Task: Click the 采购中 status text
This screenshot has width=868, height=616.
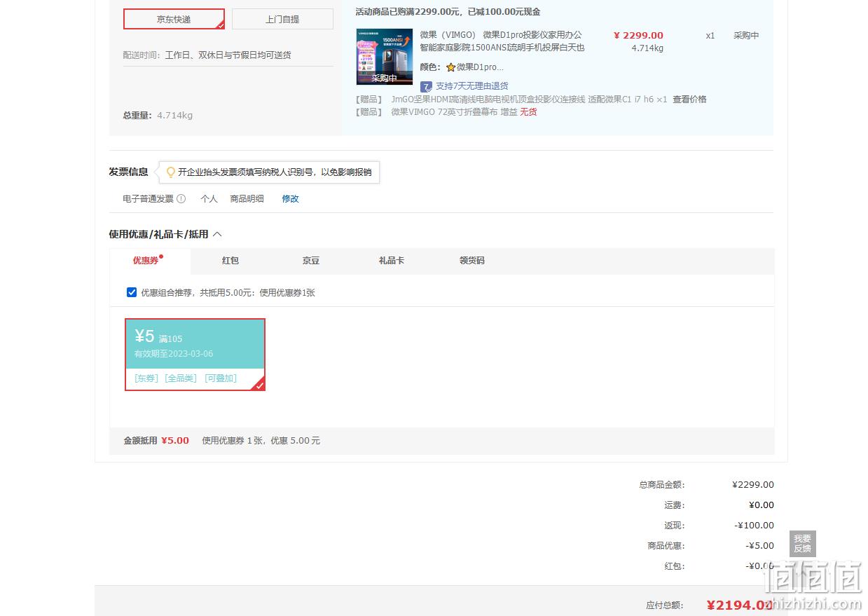Action: click(746, 36)
